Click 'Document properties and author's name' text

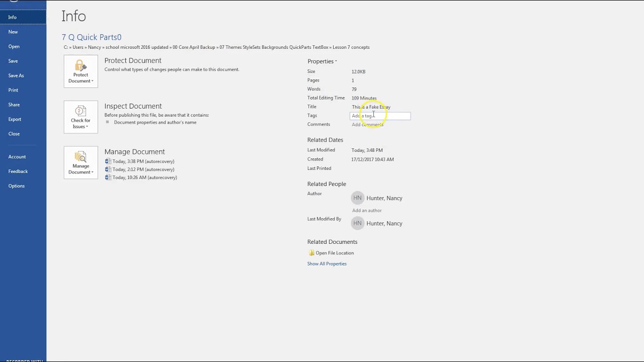pyautogui.click(x=155, y=122)
